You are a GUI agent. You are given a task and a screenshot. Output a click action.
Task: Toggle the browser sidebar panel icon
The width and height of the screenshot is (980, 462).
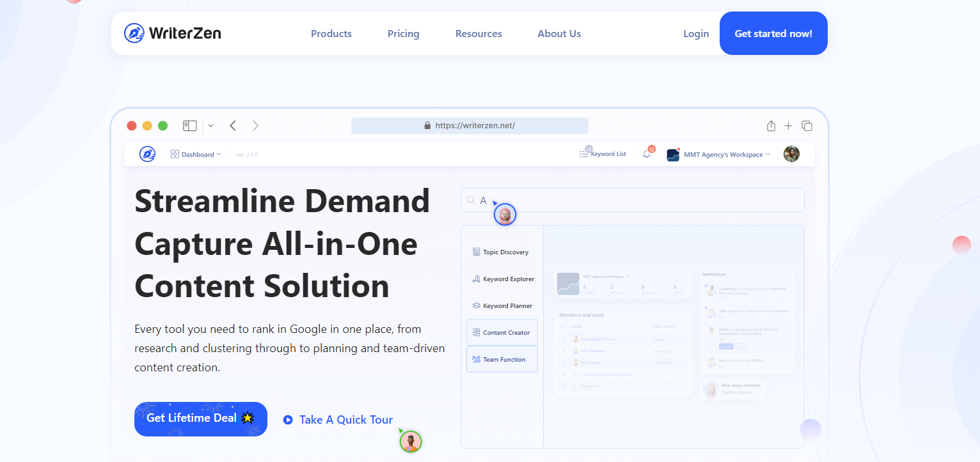(x=190, y=126)
